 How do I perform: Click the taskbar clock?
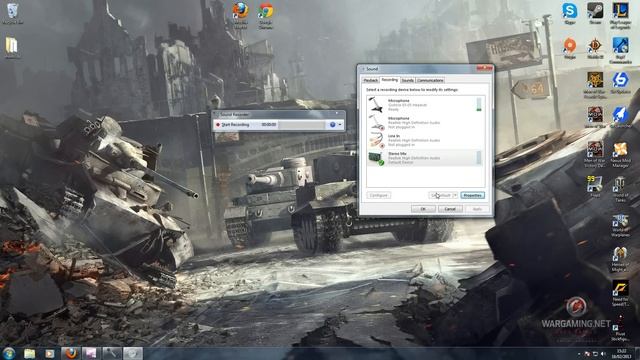(622, 353)
